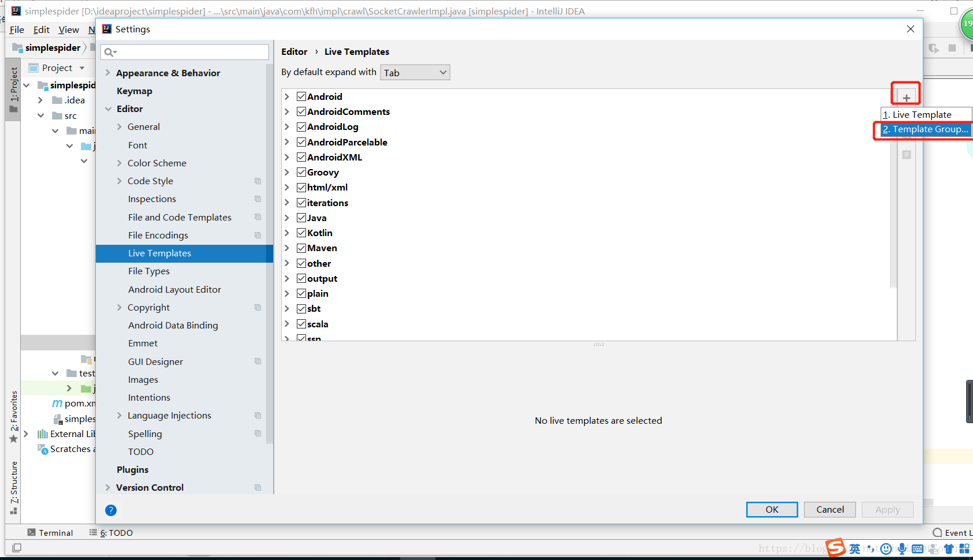Click the Apply button
Image resolution: width=973 pixels, height=560 pixels.
pyautogui.click(x=888, y=509)
